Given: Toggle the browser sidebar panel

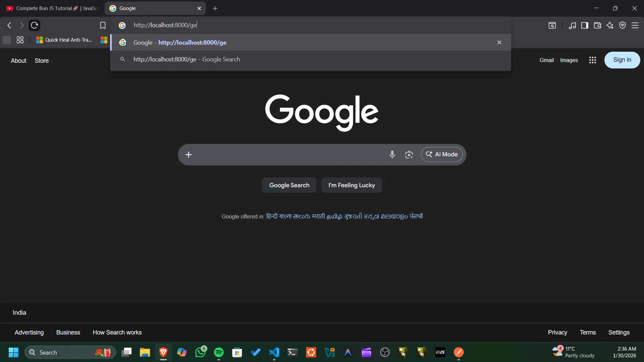Looking at the screenshot, I should [585, 25].
